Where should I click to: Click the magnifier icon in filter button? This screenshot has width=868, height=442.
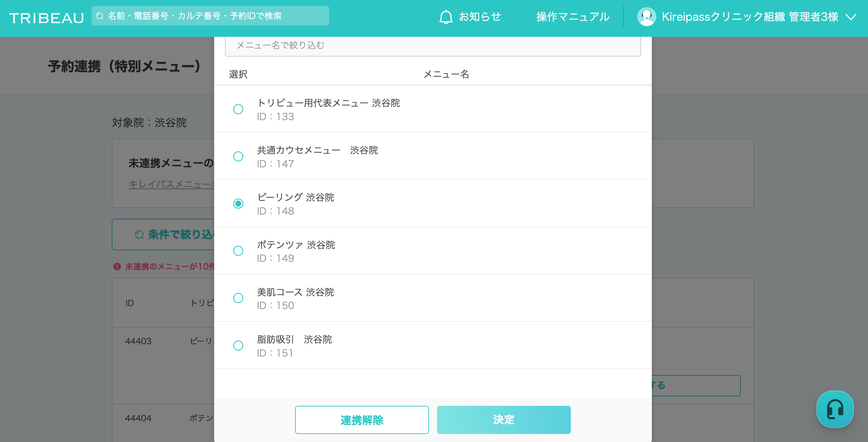coord(139,235)
